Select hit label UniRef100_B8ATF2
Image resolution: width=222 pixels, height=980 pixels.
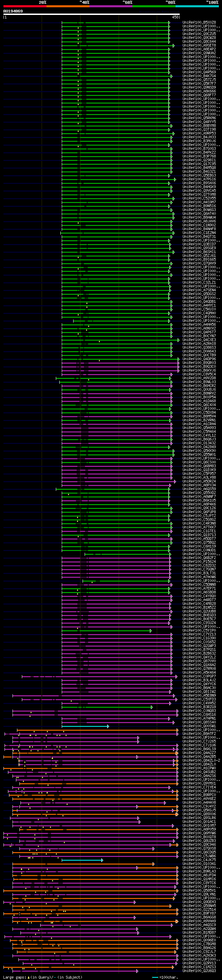click(199, 734)
